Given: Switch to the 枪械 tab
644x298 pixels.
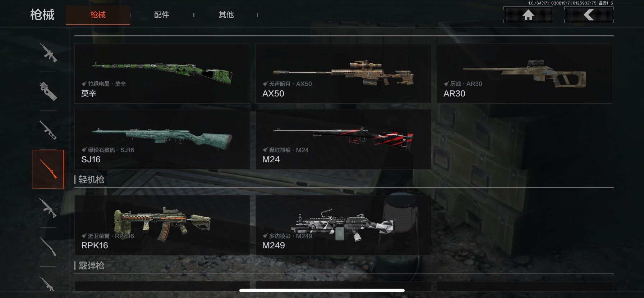Looking at the screenshot, I should [x=98, y=15].
